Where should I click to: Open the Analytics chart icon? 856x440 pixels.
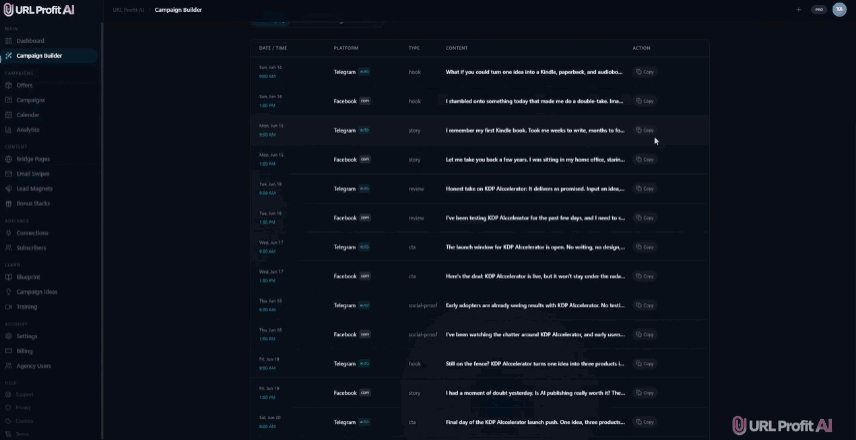click(8, 129)
